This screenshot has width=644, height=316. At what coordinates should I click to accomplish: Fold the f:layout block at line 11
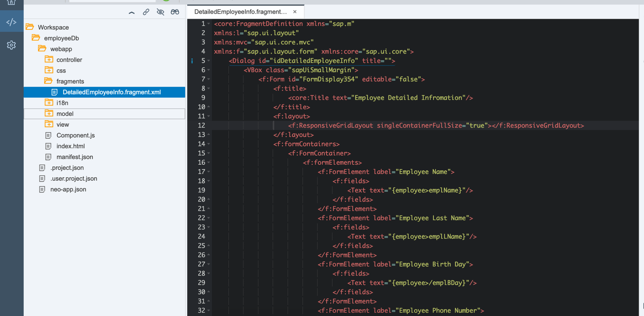208,117
